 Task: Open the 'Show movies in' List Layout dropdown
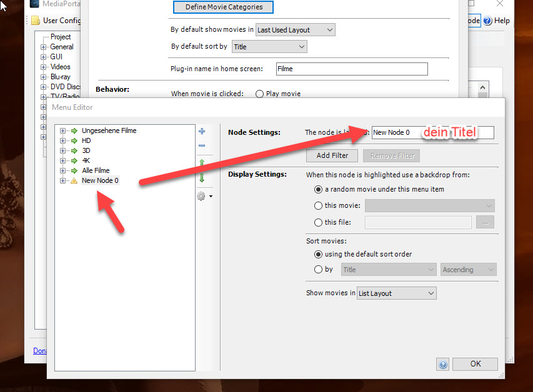pyautogui.click(x=396, y=293)
